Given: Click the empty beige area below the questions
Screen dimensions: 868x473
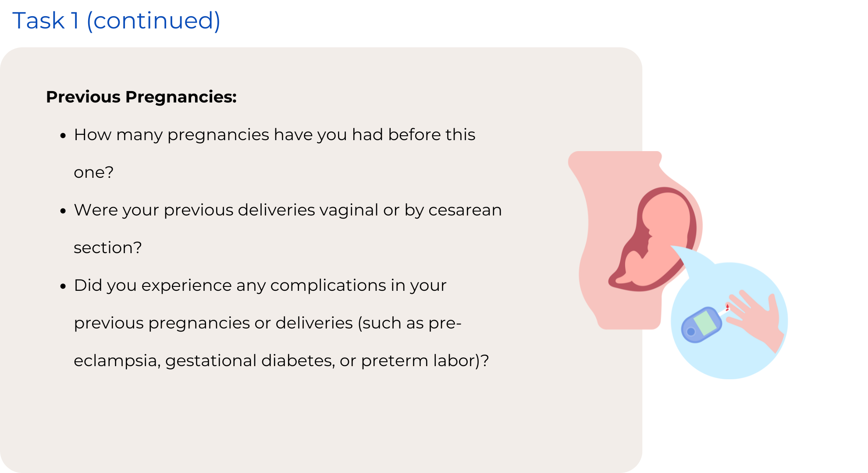Looking at the screenshot, I should pos(307,420).
